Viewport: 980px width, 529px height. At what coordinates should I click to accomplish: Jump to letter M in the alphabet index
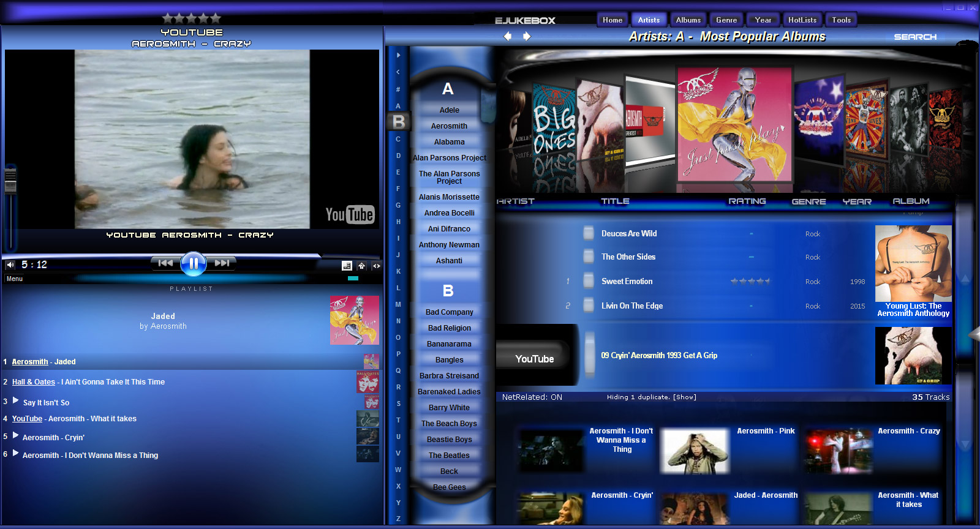coord(398,304)
